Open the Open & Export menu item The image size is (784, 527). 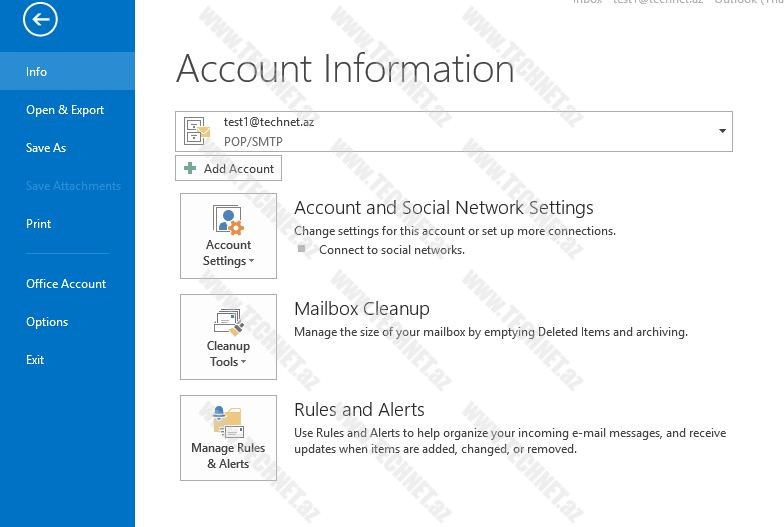click(x=65, y=110)
